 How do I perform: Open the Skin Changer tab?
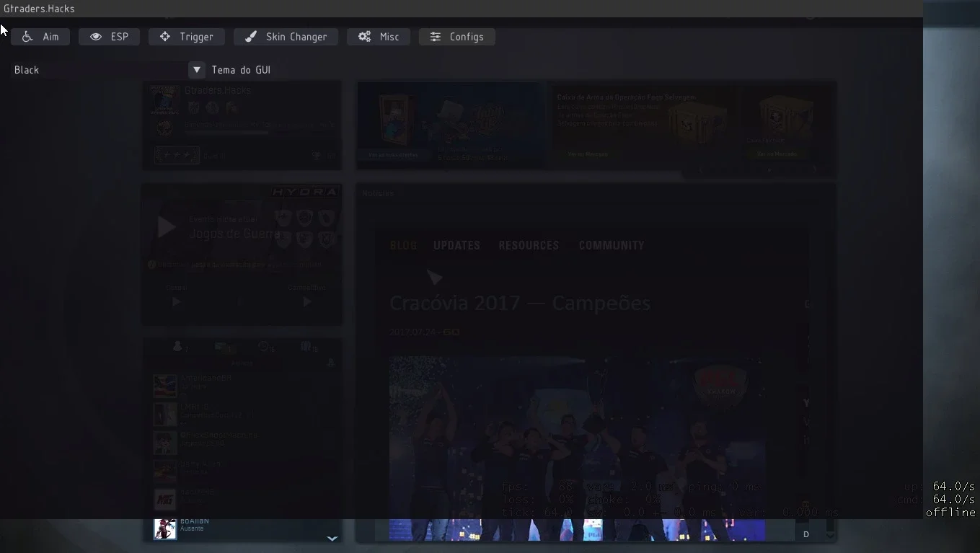click(286, 37)
